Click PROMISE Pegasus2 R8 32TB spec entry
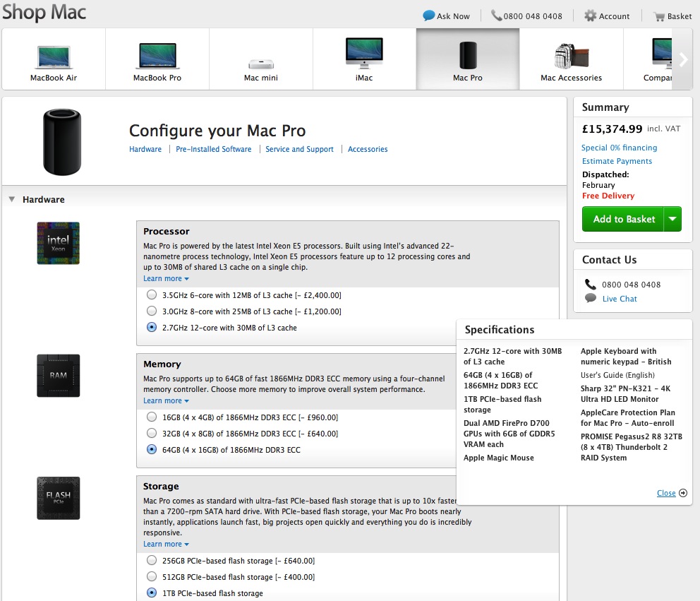 coord(632,447)
